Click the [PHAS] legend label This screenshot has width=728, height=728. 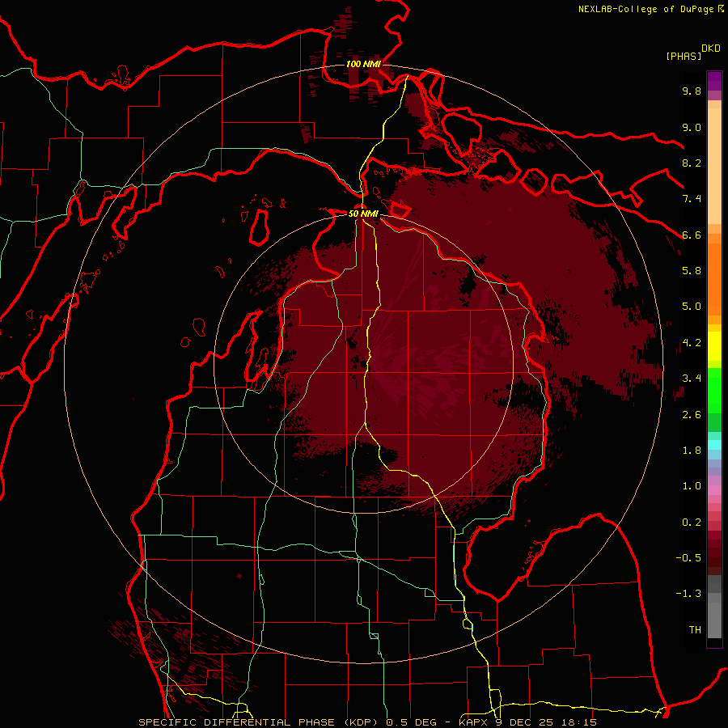684,56
